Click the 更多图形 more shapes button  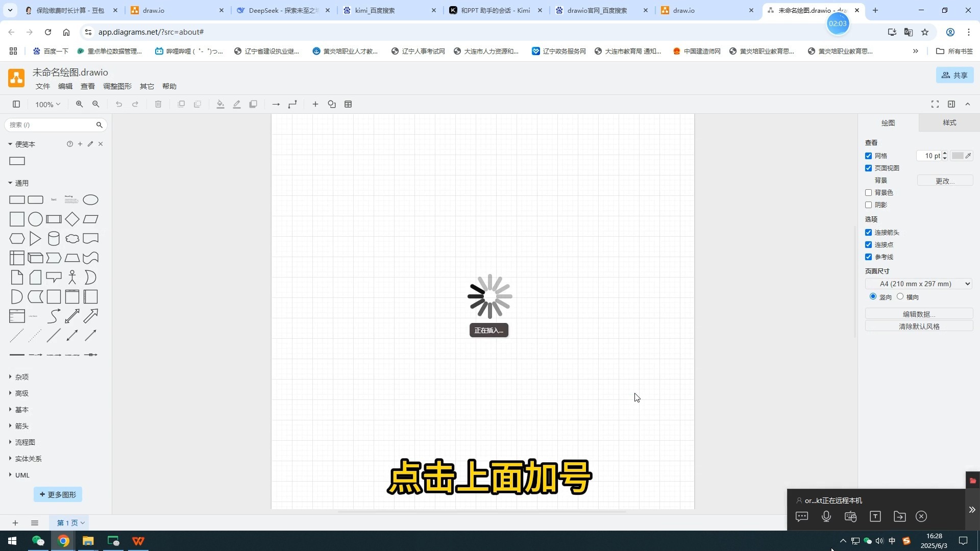click(x=58, y=494)
